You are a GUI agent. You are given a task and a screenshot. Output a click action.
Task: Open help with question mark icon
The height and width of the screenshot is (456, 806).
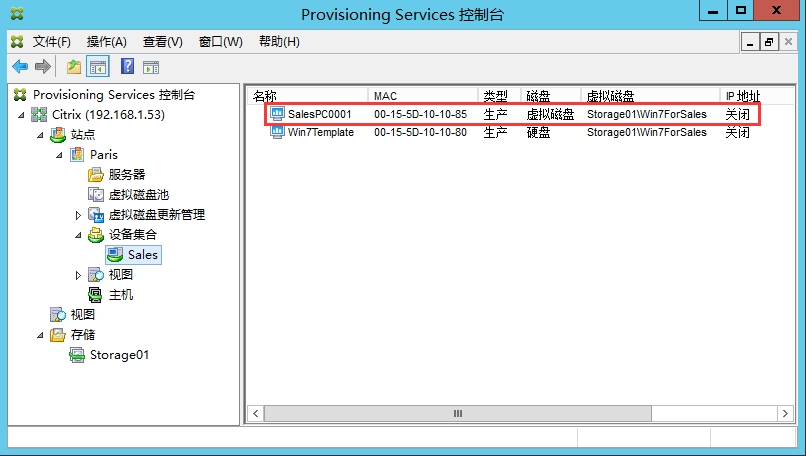[x=127, y=66]
